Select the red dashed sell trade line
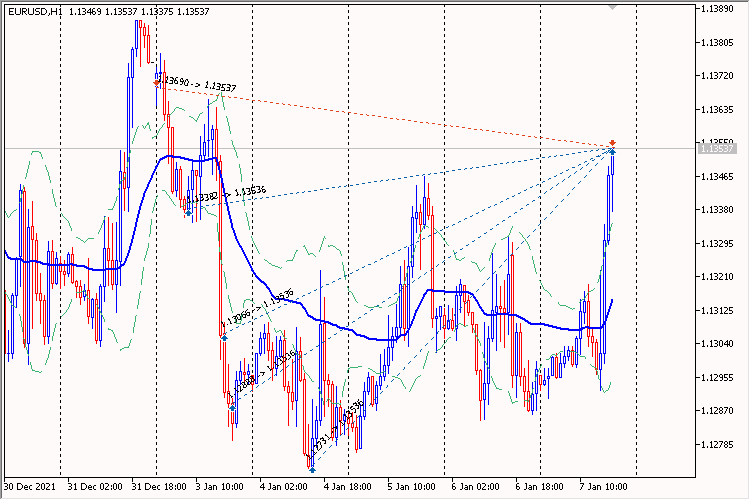This screenshot has height=500, width=750. pyautogui.click(x=385, y=117)
